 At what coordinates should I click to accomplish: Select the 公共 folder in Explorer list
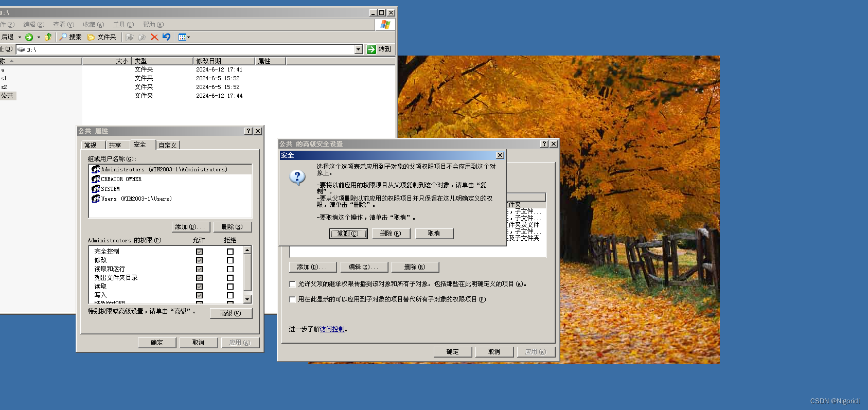[x=7, y=96]
